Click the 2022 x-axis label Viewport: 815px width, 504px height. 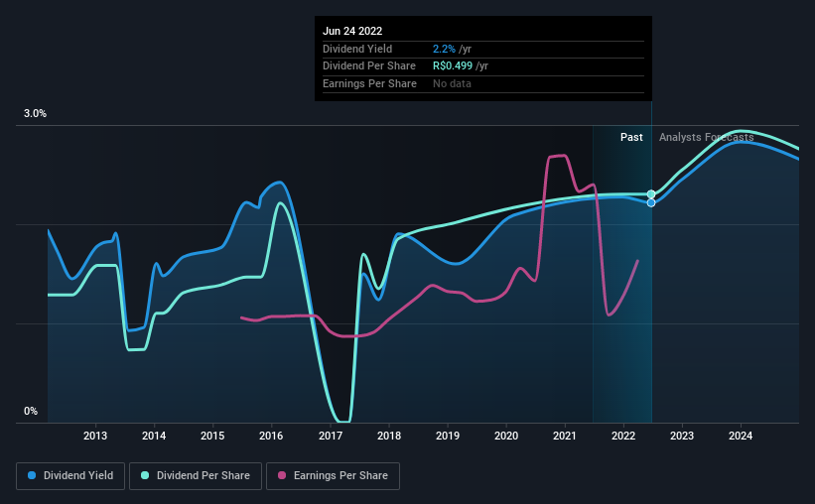623,436
